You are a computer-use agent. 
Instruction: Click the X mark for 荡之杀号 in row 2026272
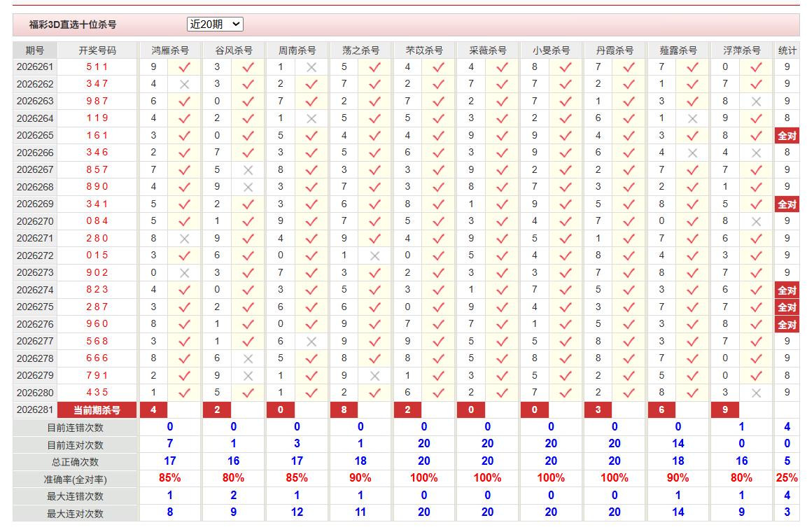pyautogui.click(x=374, y=255)
